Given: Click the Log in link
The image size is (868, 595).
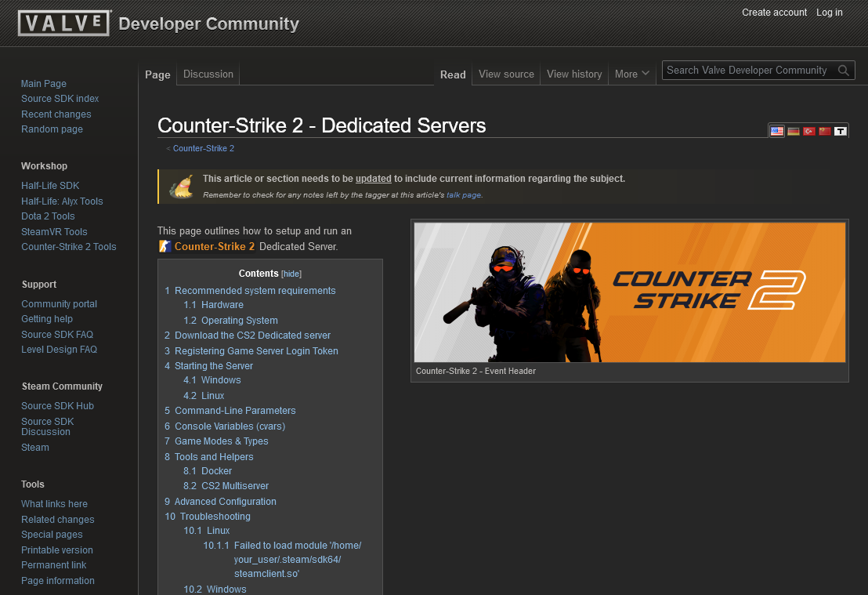Looking at the screenshot, I should click(x=830, y=13).
